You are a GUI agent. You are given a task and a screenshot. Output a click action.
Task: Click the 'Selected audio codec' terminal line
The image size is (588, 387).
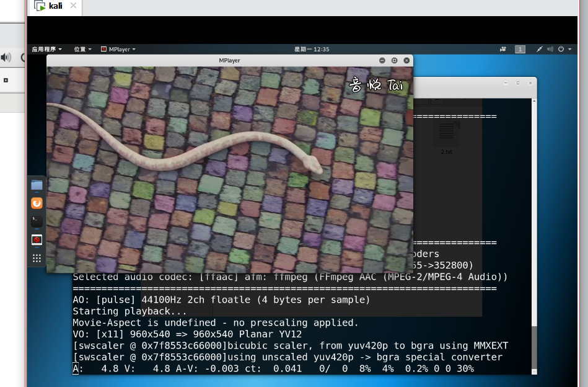[x=290, y=277]
